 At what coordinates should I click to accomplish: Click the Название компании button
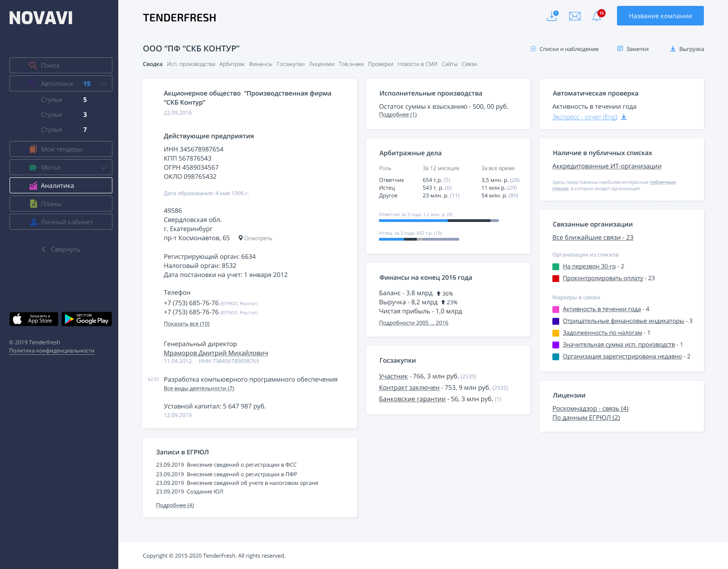tap(660, 16)
